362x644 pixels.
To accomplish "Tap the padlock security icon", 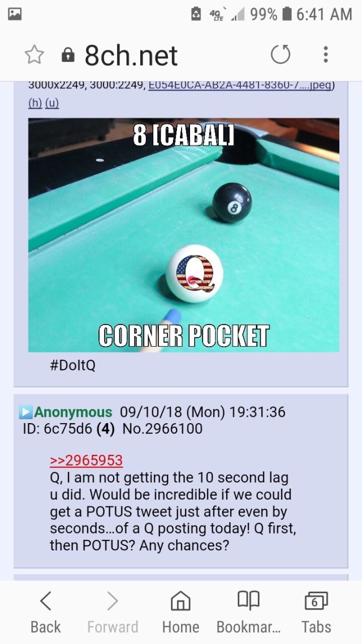I will click(x=68, y=55).
